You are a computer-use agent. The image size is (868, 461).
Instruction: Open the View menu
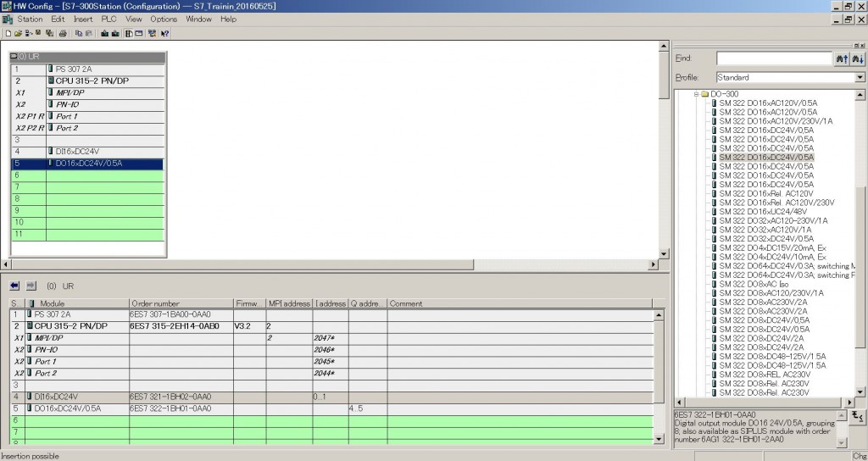coord(133,19)
